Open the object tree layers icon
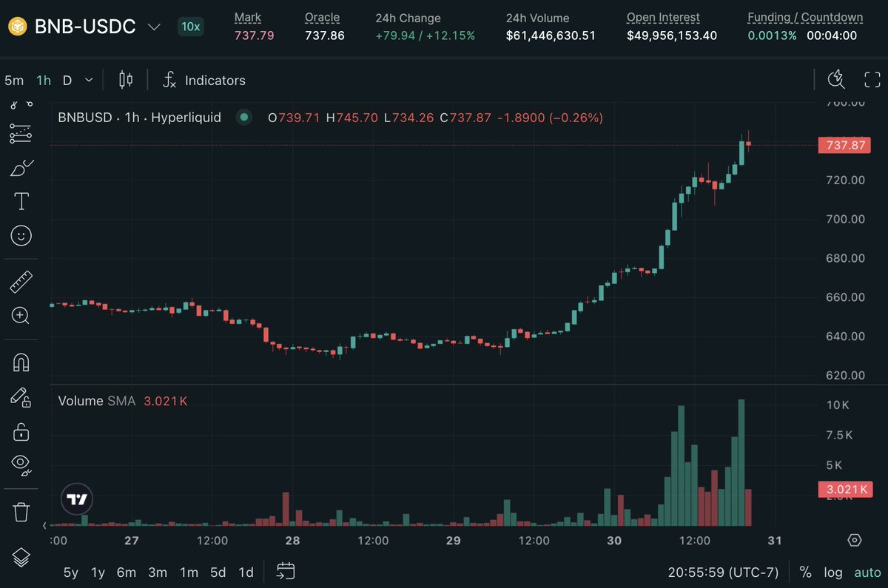 tap(21, 558)
